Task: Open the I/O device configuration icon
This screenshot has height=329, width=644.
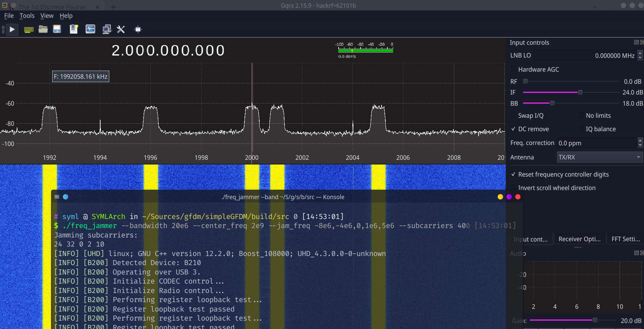Action: [29, 30]
